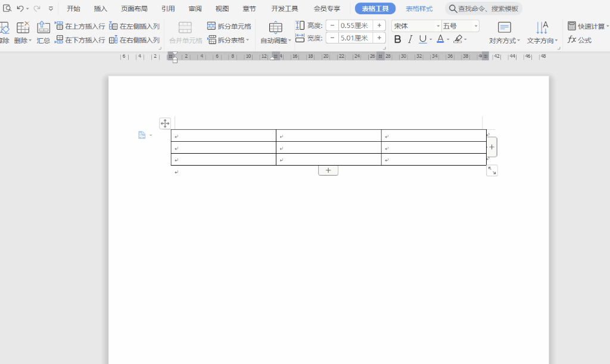
Task: Expand the highlight color options arrow
Action: pos(466,40)
